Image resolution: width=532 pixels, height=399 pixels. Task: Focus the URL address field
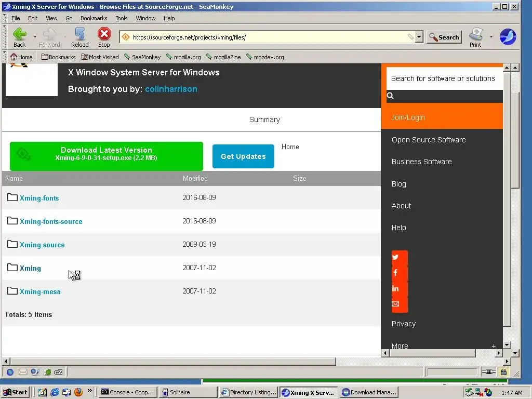click(268, 37)
